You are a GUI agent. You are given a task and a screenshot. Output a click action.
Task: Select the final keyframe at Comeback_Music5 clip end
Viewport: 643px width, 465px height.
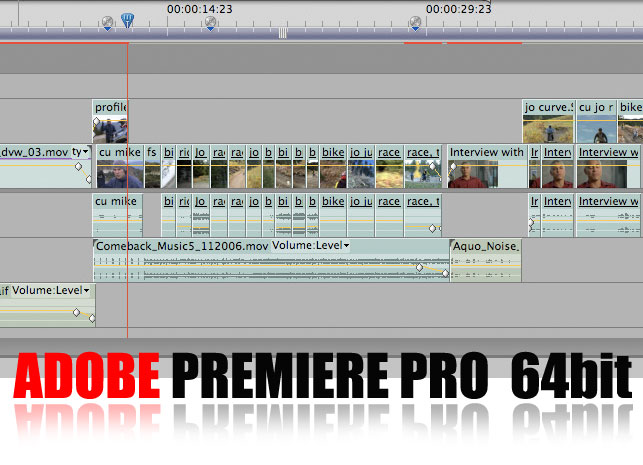pos(446,273)
